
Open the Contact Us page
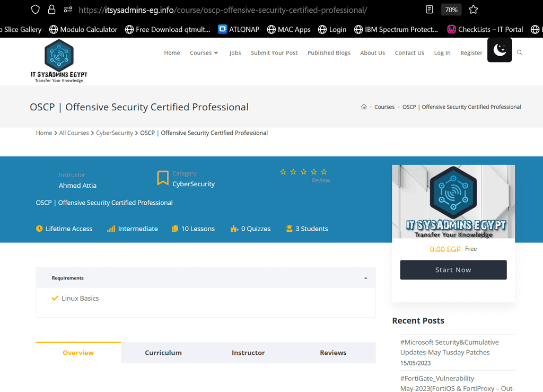coord(409,53)
